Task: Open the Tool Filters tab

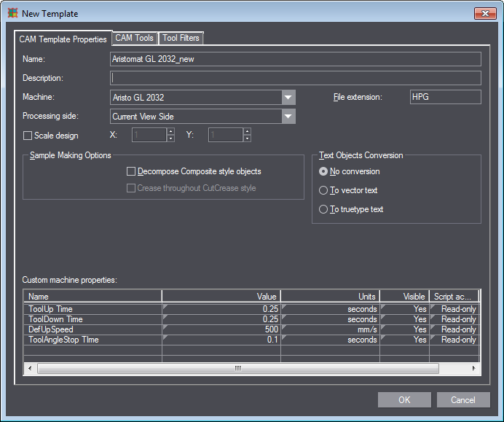Action: pos(180,38)
